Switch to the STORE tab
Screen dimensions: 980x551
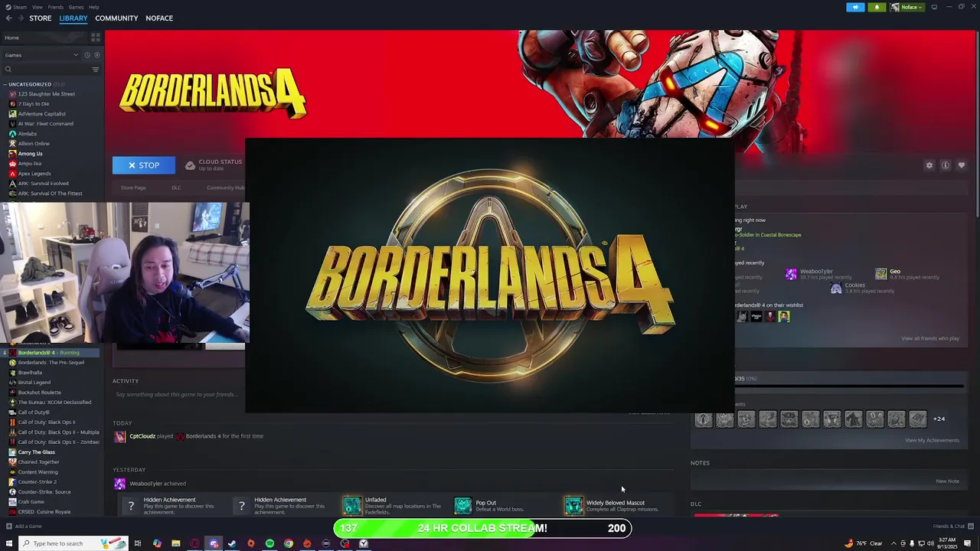click(x=41, y=18)
